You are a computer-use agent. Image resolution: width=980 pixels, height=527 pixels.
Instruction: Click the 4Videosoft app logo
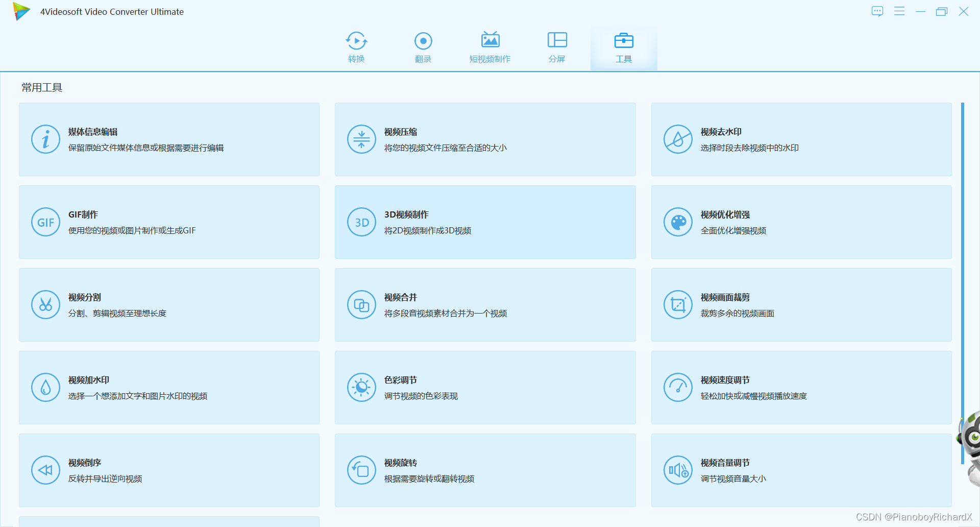click(21, 11)
